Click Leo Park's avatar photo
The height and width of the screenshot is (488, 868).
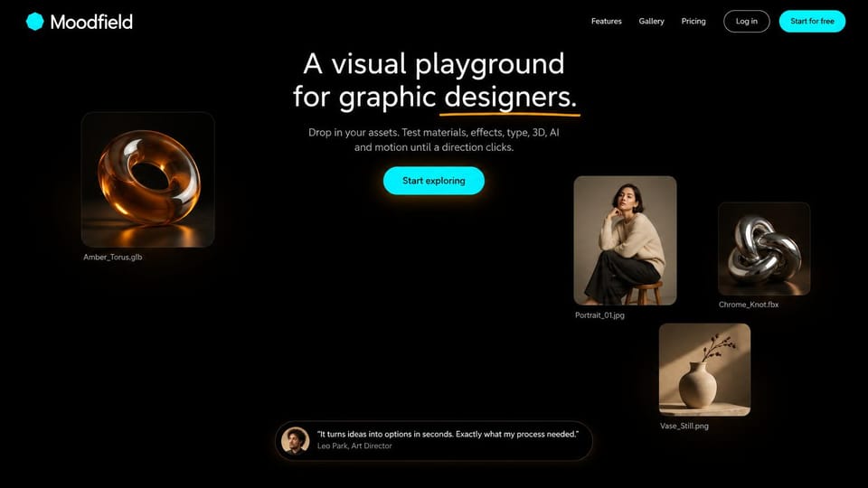click(295, 440)
